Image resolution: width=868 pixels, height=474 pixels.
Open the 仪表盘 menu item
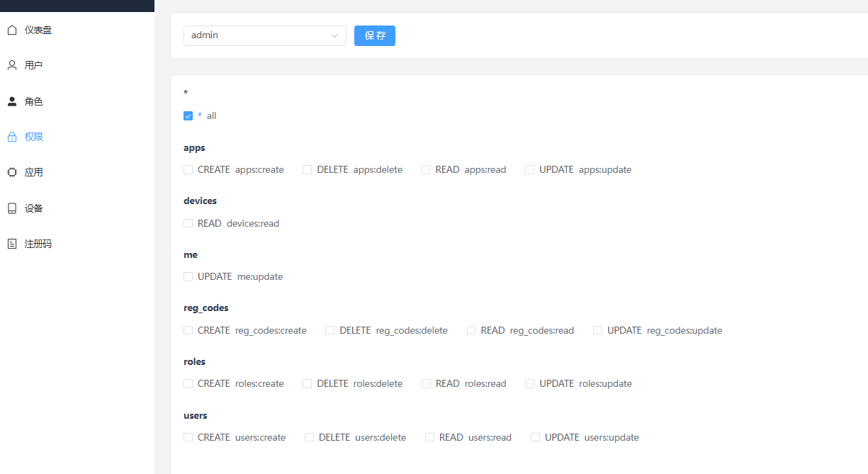[x=38, y=30]
